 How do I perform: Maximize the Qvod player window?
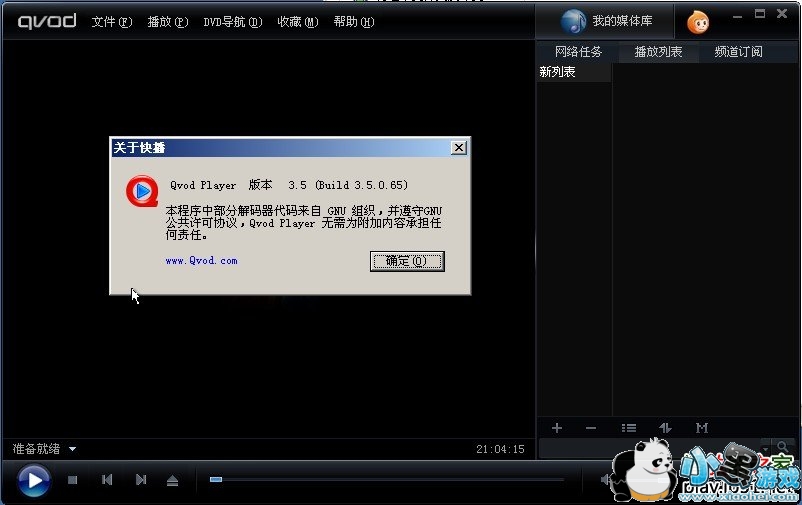[x=760, y=14]
